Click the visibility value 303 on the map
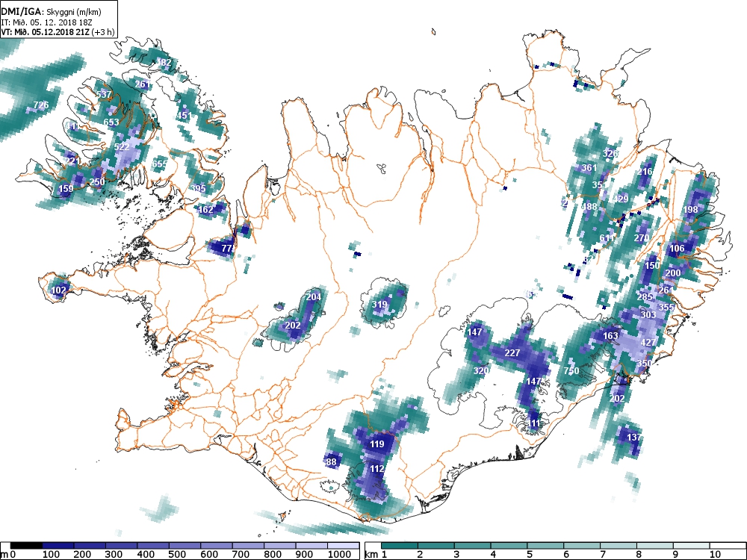747x560 pixels. coord(648,315)
